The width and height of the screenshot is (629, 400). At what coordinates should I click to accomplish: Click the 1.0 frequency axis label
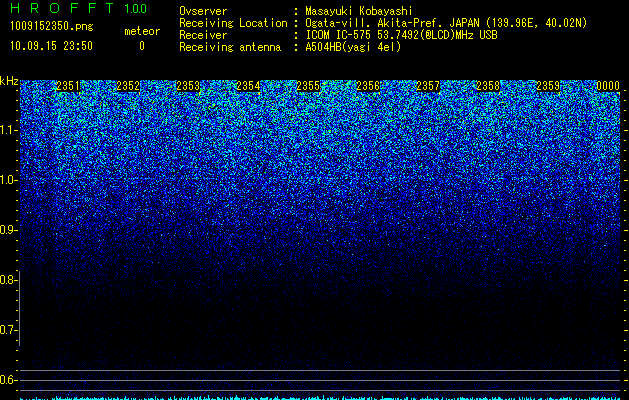pos(9,180)
